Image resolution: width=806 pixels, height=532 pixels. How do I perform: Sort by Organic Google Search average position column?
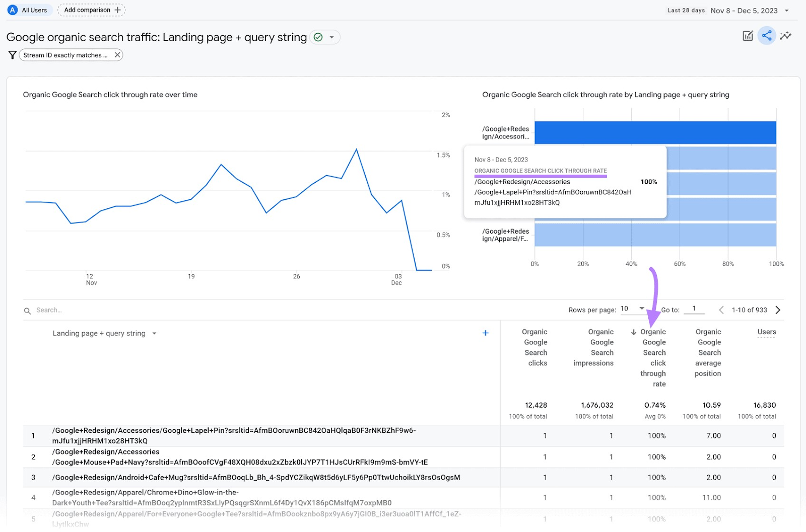tap(708, 352)
